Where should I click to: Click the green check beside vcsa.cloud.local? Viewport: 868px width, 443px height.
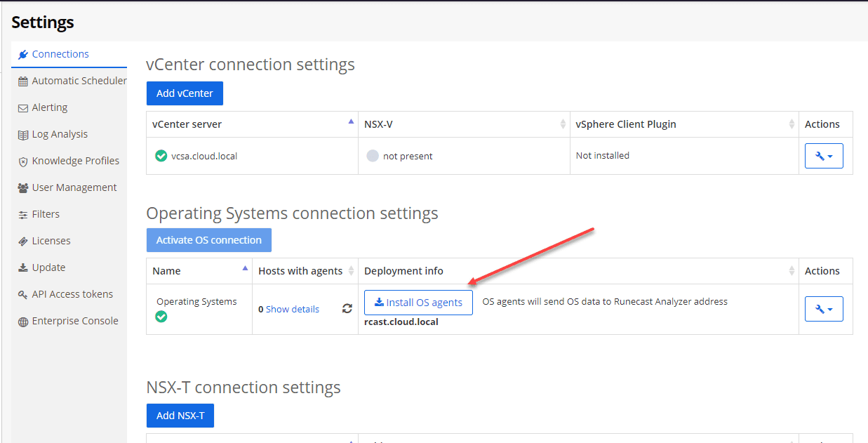(x=161, y=156)
